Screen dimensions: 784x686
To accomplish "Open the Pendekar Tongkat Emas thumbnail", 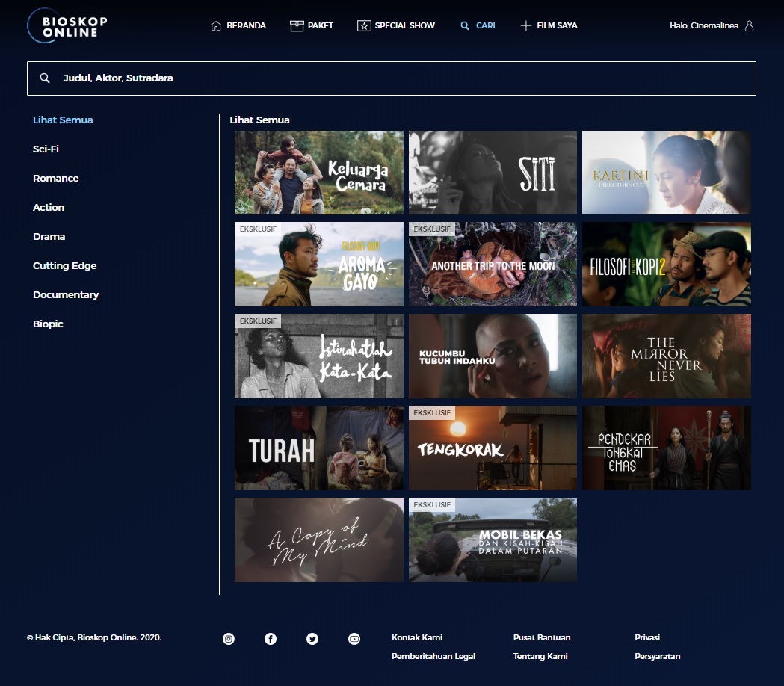I will point(667,448).
